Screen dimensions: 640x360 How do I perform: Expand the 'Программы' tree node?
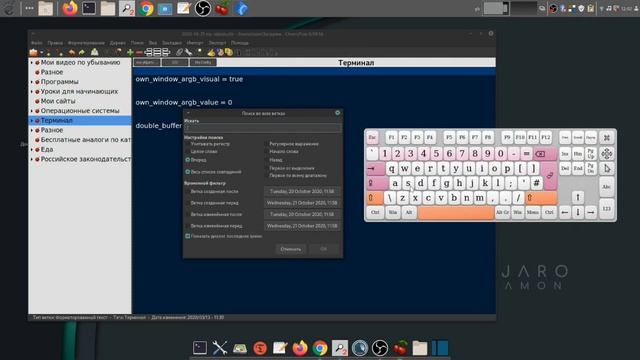(x=32, y=82)
